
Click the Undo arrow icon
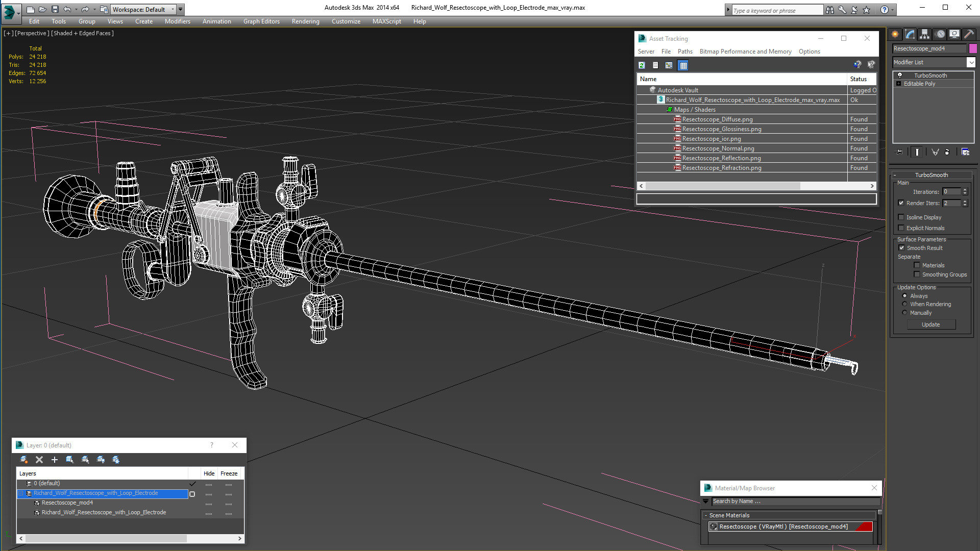(67, 9)
